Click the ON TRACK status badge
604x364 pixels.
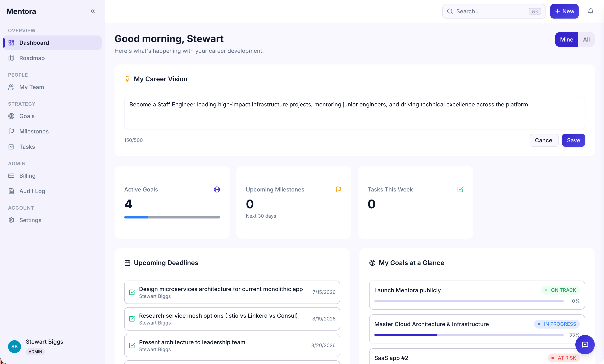pos(560,290)
